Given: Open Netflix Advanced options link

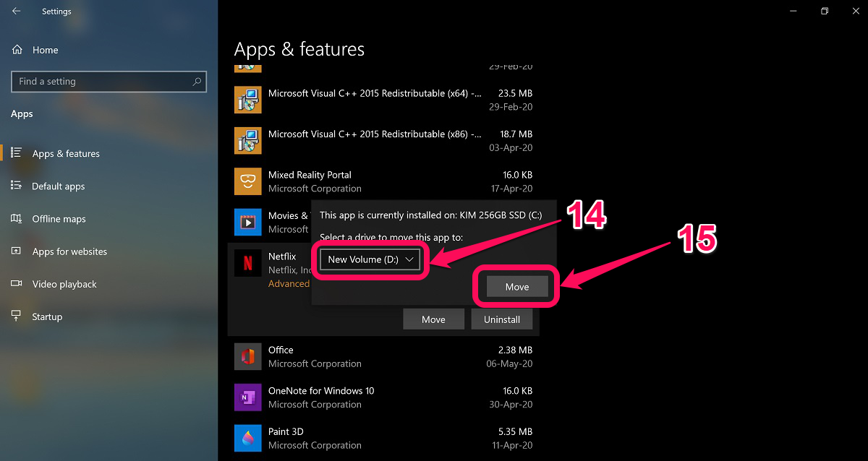Looking at the screenshot, I should coord(289,284).
